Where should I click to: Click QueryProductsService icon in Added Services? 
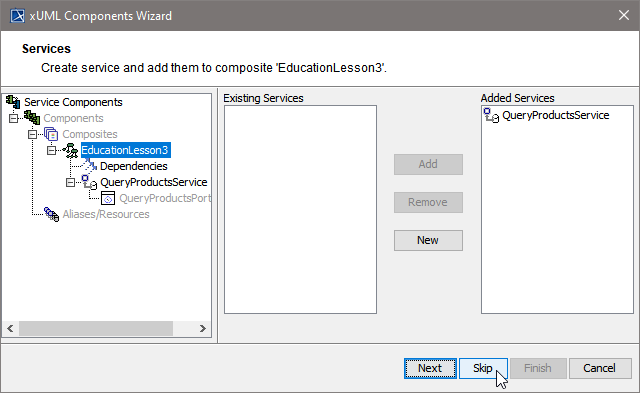[491, 115]
